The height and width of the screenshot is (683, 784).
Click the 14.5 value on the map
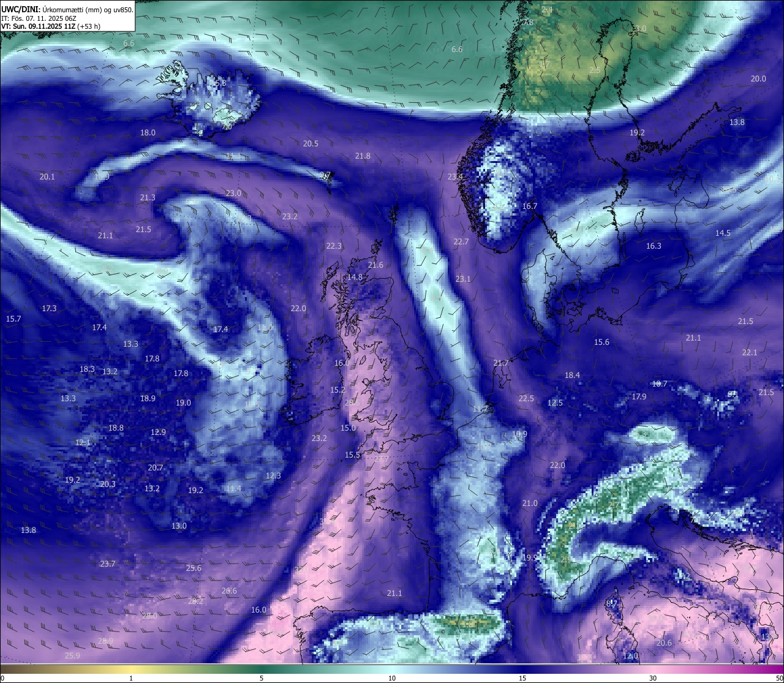(x=723, y=233)
